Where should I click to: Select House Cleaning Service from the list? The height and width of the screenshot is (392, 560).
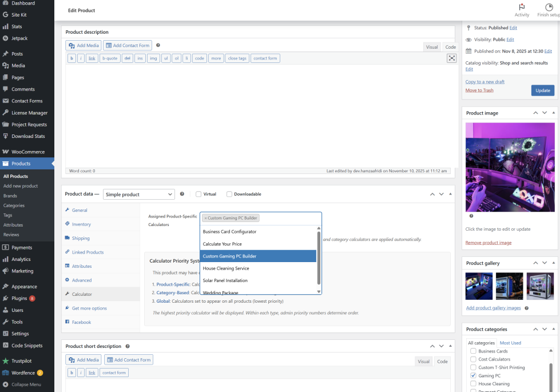(x=225, y=268)
